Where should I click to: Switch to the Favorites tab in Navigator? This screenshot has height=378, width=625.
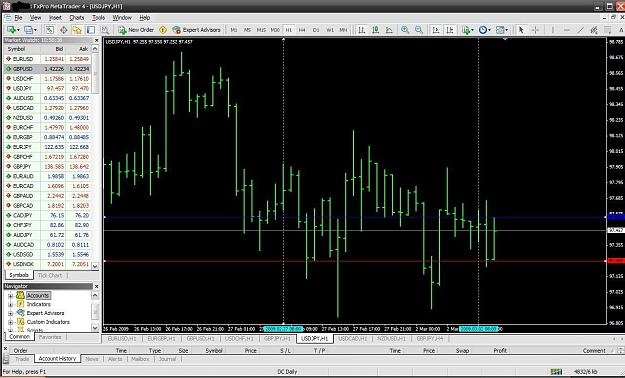click(50, 337)
